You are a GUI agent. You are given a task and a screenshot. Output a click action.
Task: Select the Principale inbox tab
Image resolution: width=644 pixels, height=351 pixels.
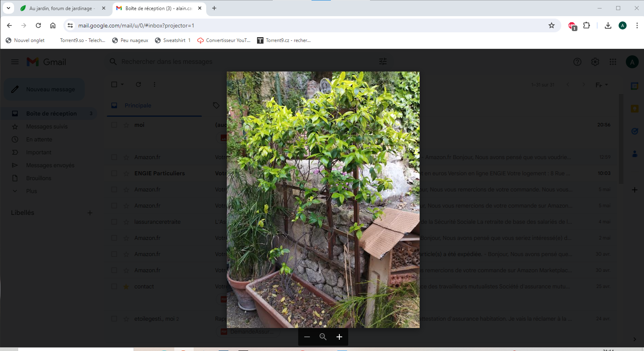coord(138,105)
